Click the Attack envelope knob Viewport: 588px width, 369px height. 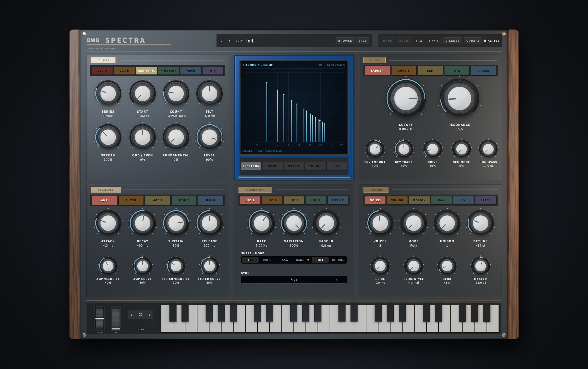point(108,223)
